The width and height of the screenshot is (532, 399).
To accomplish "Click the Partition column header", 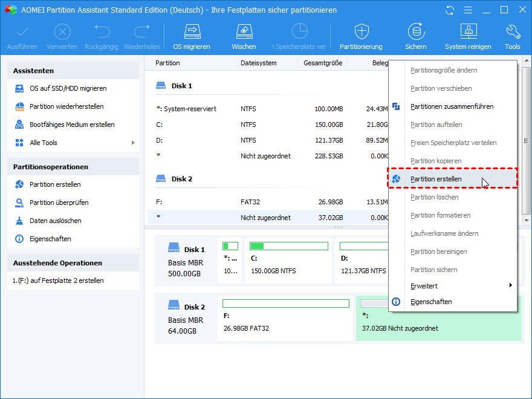I will click(x=167, y=63).
